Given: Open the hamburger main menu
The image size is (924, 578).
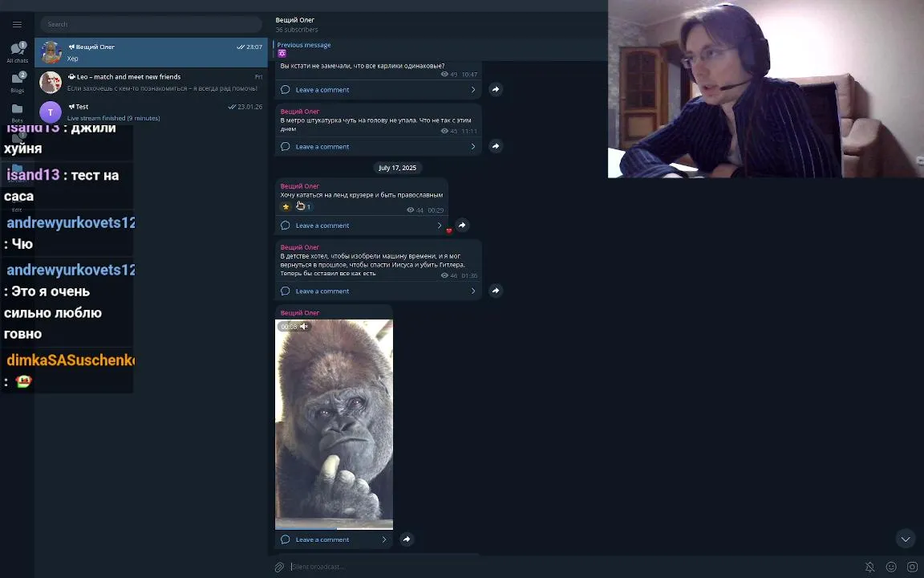Looking at the screenshot, I should pos(17,24).
